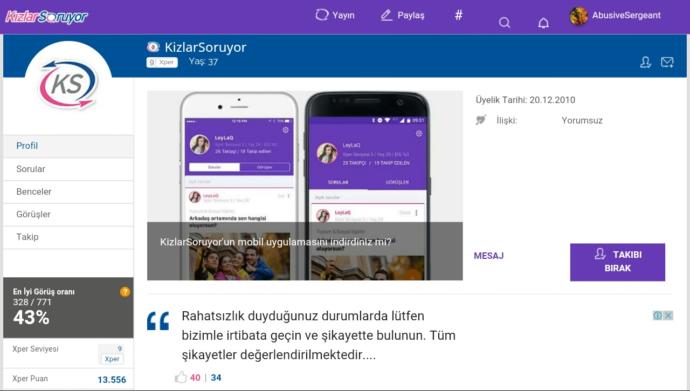690x391 pixels.
Task: Open the Xper level 9 badge in the sidebar
Action: pyautogui.click(x=112, y=354)
